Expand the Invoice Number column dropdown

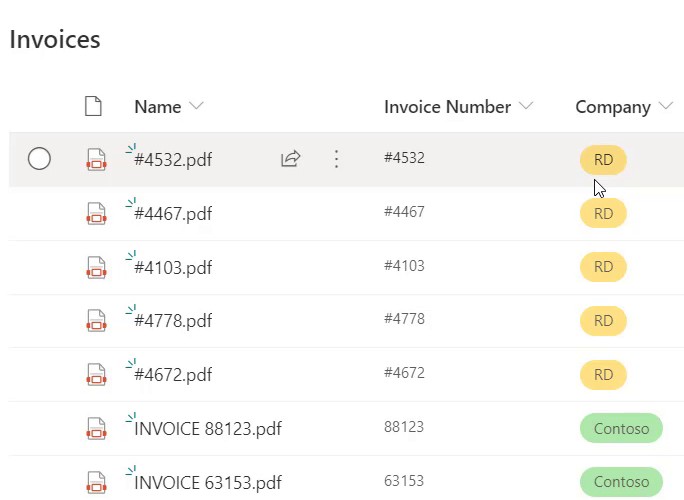point(527,106)
